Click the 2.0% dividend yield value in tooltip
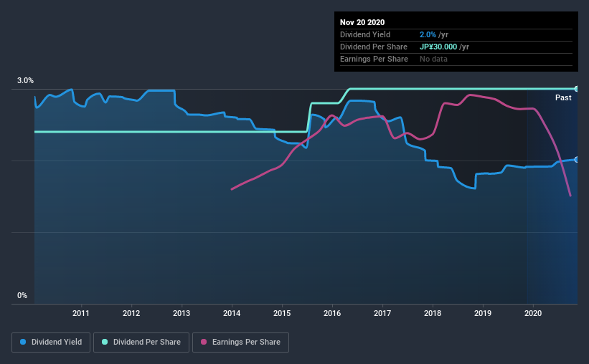This screenshot has height=364, width=589. [x=428, y=34]
